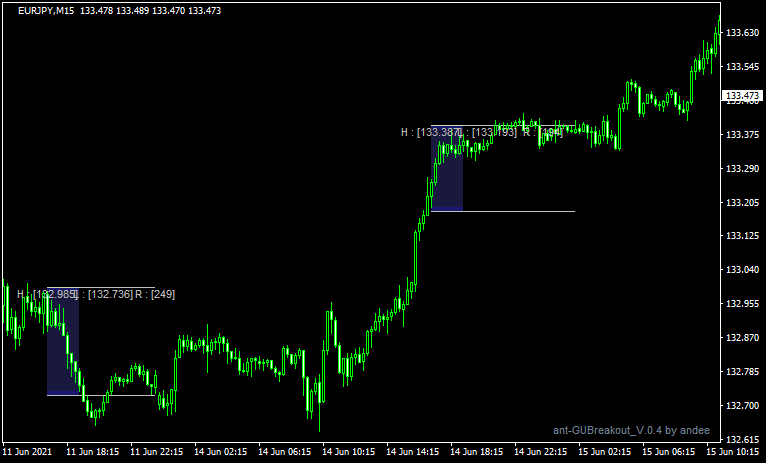The height and width of the screenshot is (463, 766).
Task: Click the current price tag 133.473
Action: [742, 97]
